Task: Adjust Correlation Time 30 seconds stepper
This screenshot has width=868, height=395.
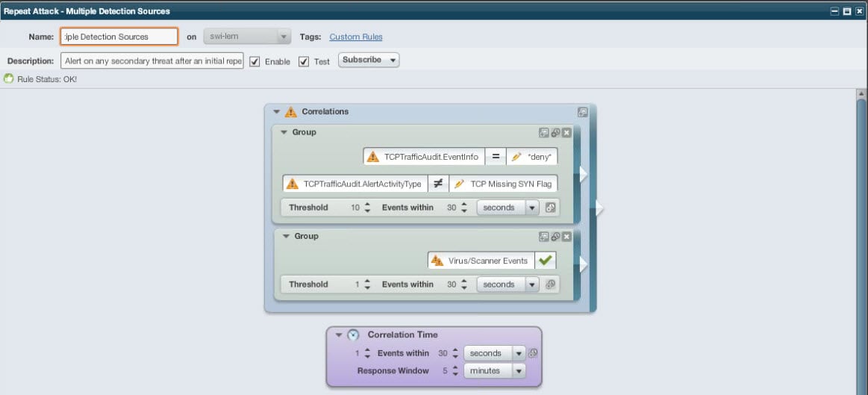Action: pos(455,353)
